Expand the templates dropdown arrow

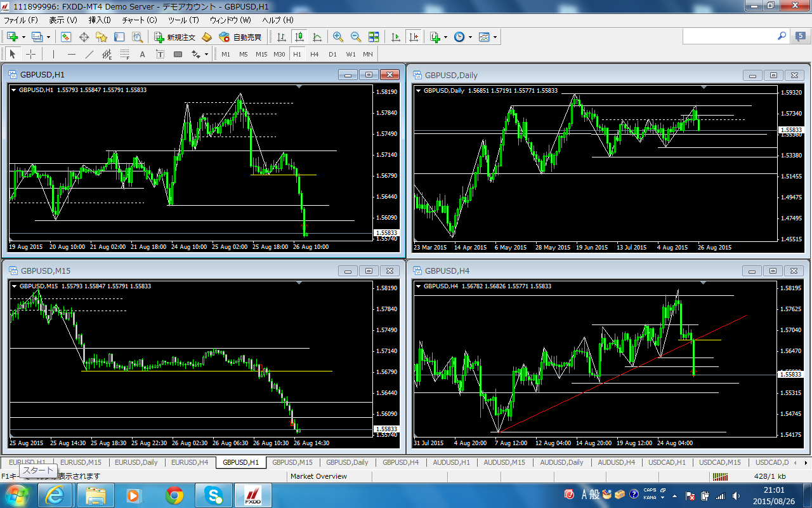click(x=495, y=37)
